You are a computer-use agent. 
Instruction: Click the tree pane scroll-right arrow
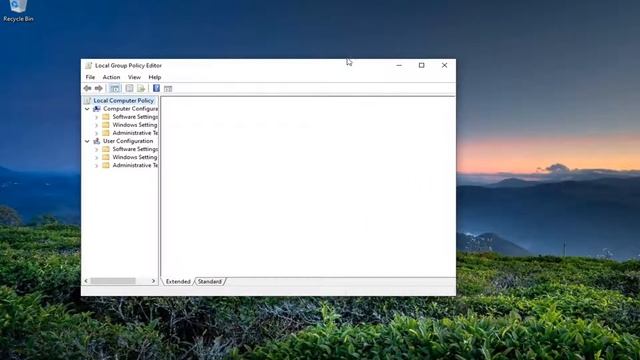pos(153,281)
